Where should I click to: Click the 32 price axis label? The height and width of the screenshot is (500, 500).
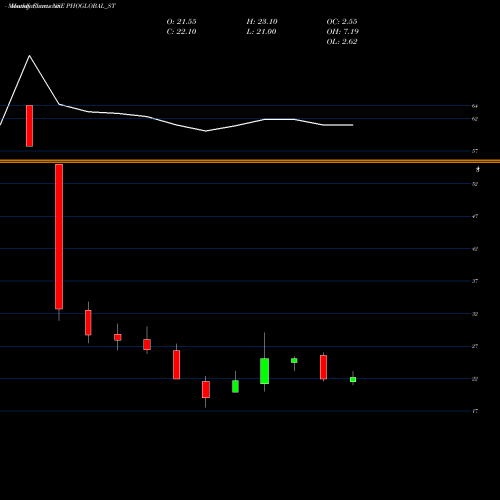tap(475, 314)
